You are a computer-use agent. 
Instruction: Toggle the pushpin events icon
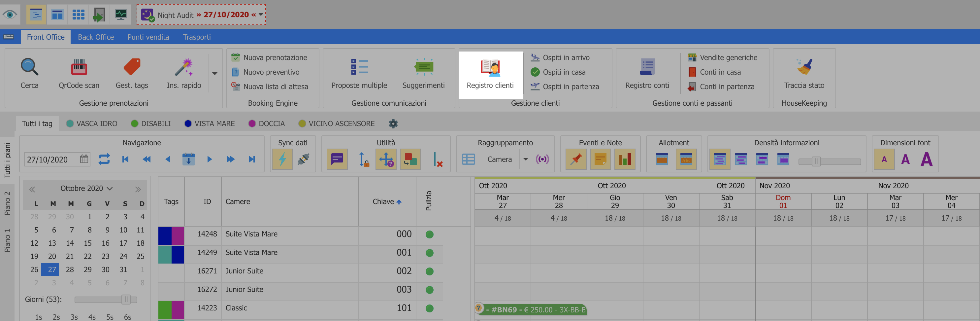pyautogui.click(x=576, y=159)
